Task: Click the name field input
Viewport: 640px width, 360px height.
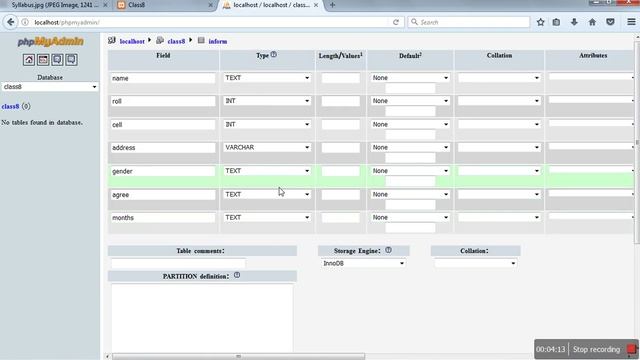Action: [163, 78]
